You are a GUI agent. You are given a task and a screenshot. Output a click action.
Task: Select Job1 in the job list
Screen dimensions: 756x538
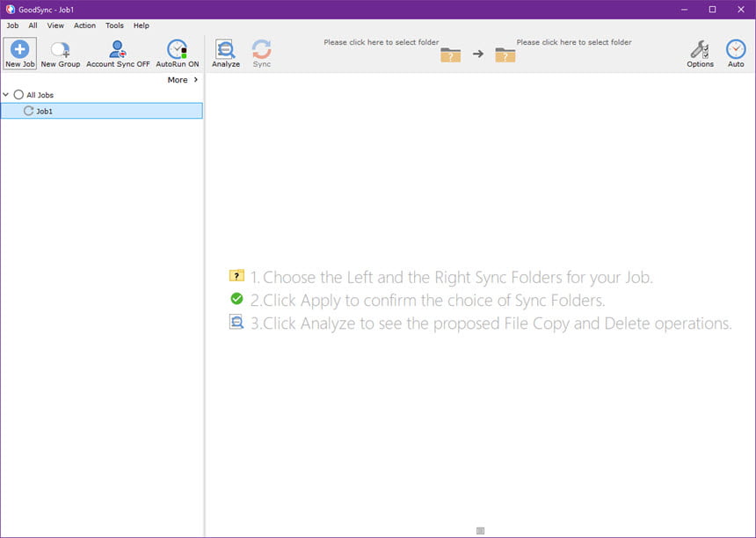tap(102, 111)
